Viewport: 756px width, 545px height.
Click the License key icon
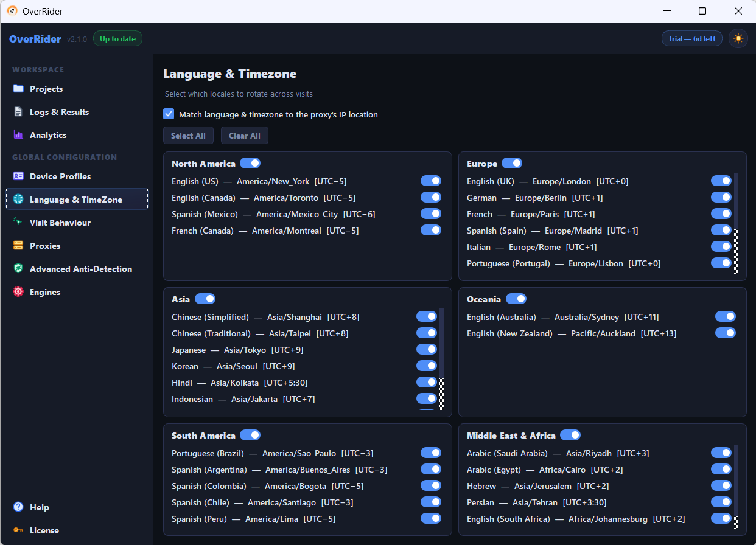click(x=18, y=530)
